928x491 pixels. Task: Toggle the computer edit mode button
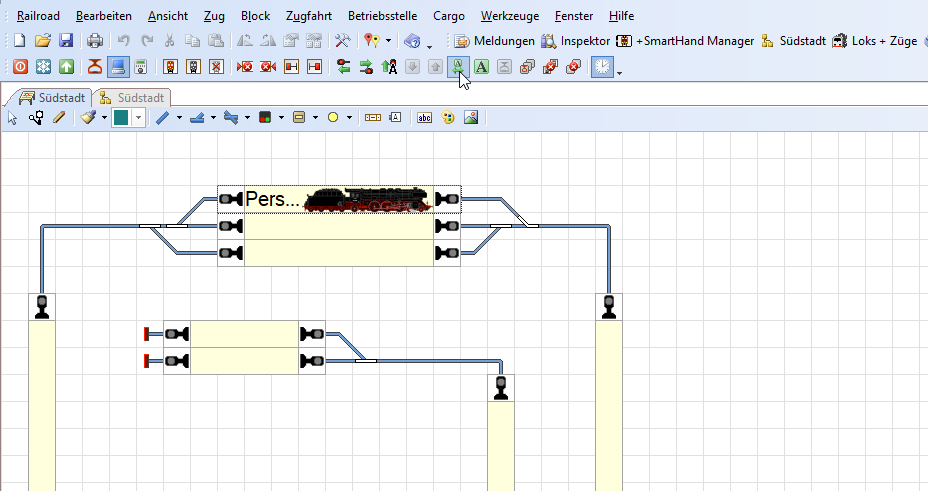(118, 67)
